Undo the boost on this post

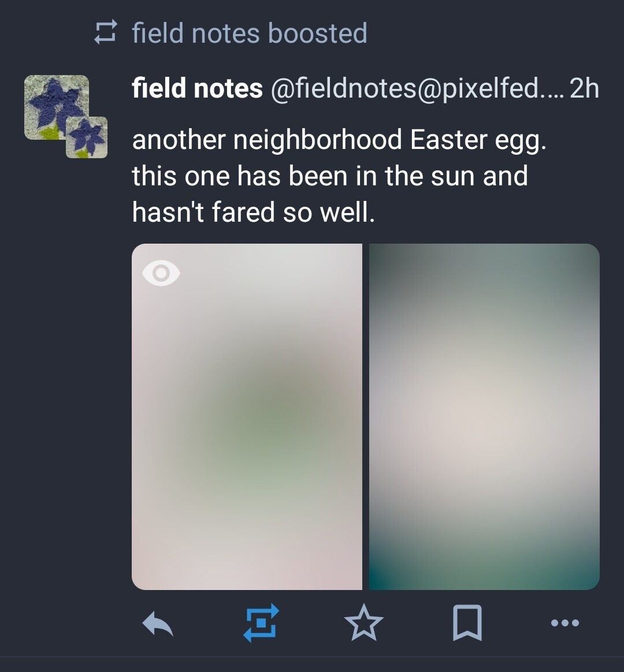pos(261,623)
